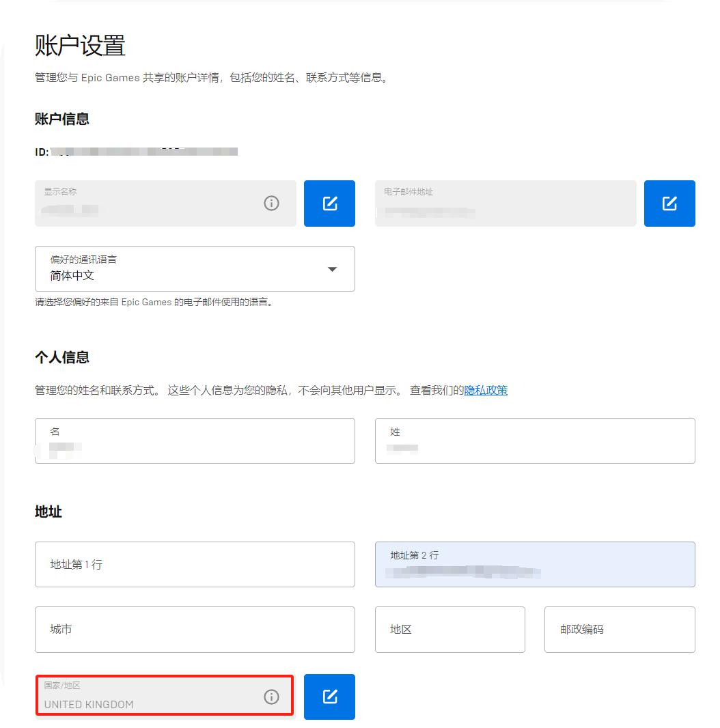Click the 地区 region input field
The width and height of the screenshot is (720, 728).
pos(449,630)
